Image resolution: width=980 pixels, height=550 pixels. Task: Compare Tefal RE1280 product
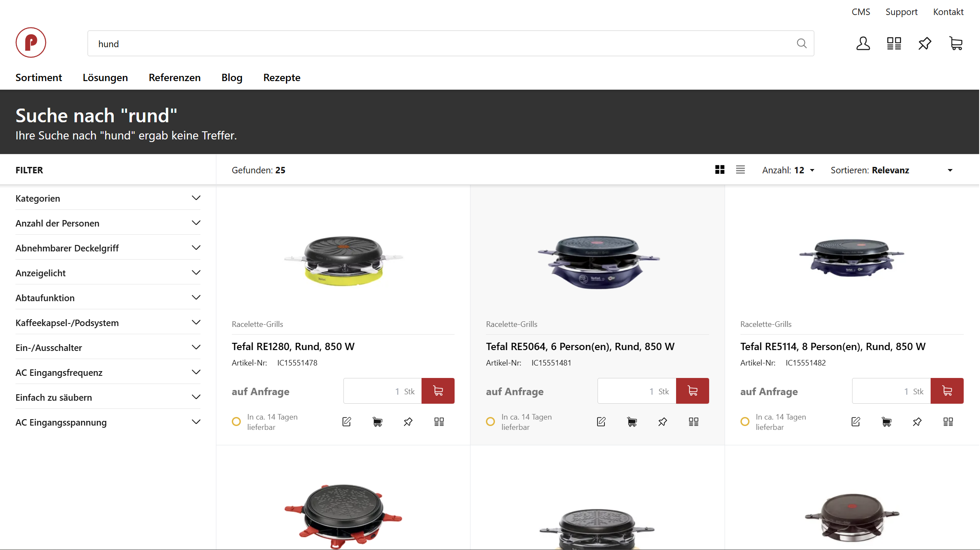pos(439,422)
